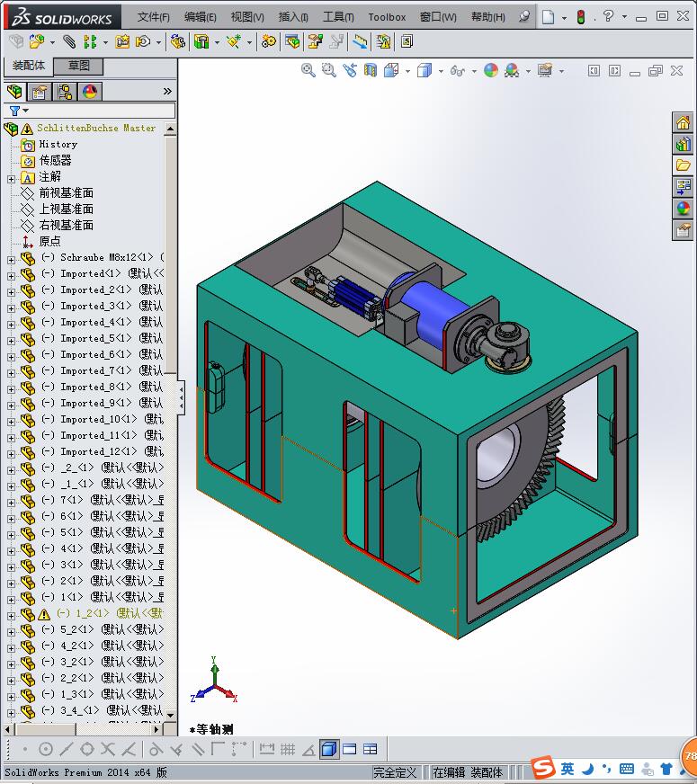Viewport: 697px width, 784px height.
Task: Open SolidWorks Resources in task pane
Action: pyautogui.click(x=683, y=123)
